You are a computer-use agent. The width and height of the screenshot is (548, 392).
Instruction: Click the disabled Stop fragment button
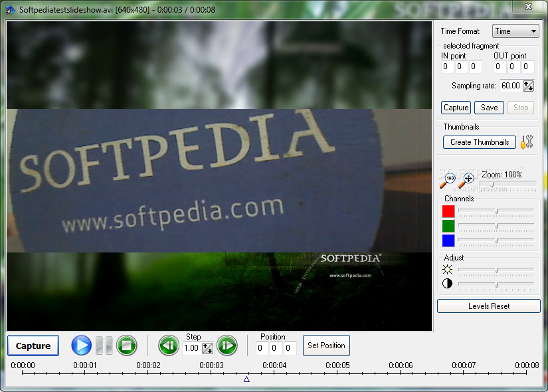(x=520, y=108)
